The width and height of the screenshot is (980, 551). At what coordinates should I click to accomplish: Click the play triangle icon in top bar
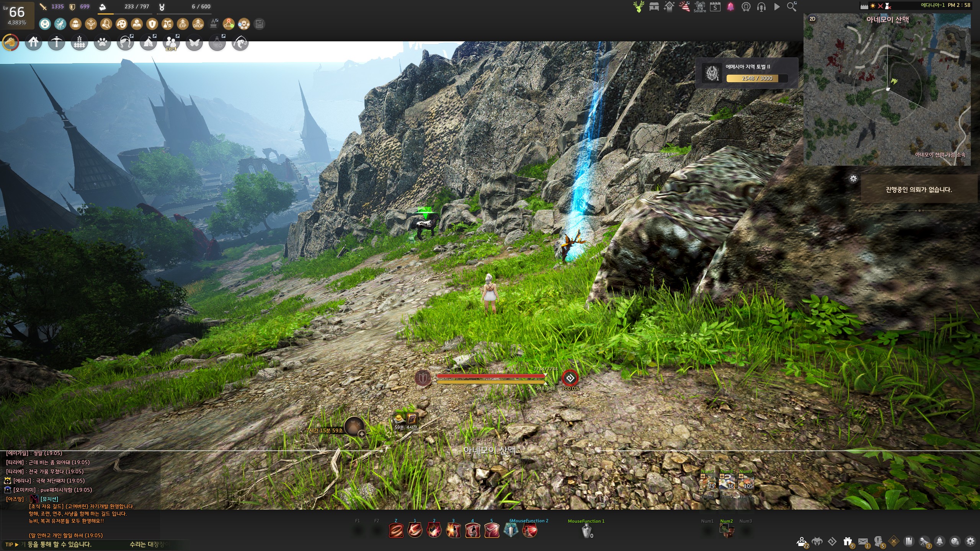coord(777,7)
